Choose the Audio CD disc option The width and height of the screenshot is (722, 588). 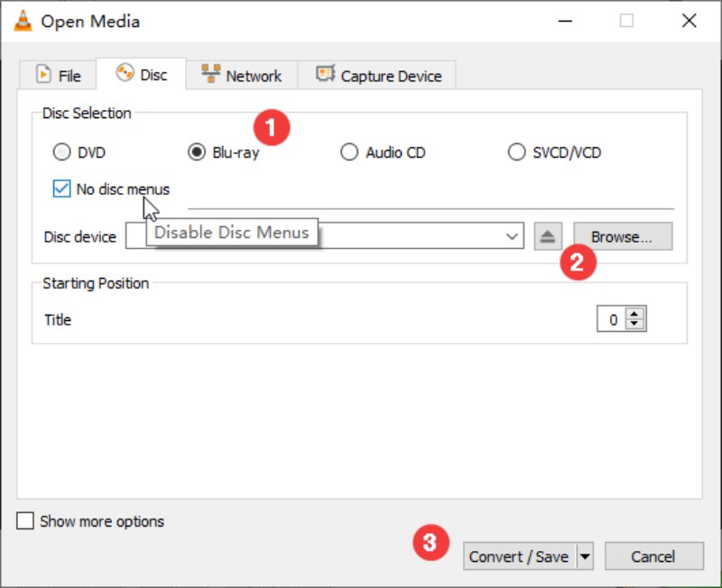pyautogui.click(x=349, y=152)
